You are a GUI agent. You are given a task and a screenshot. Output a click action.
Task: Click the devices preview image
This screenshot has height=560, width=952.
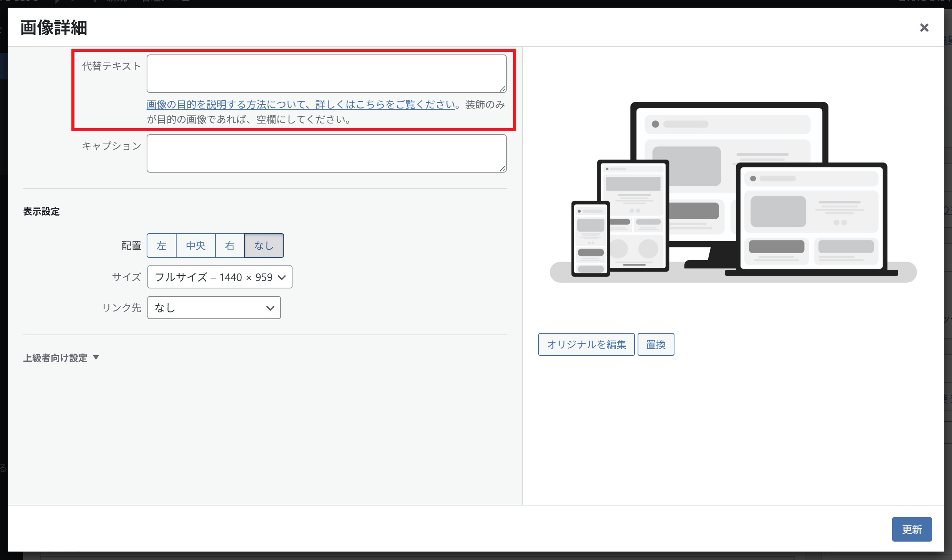[x=733, y=192]
